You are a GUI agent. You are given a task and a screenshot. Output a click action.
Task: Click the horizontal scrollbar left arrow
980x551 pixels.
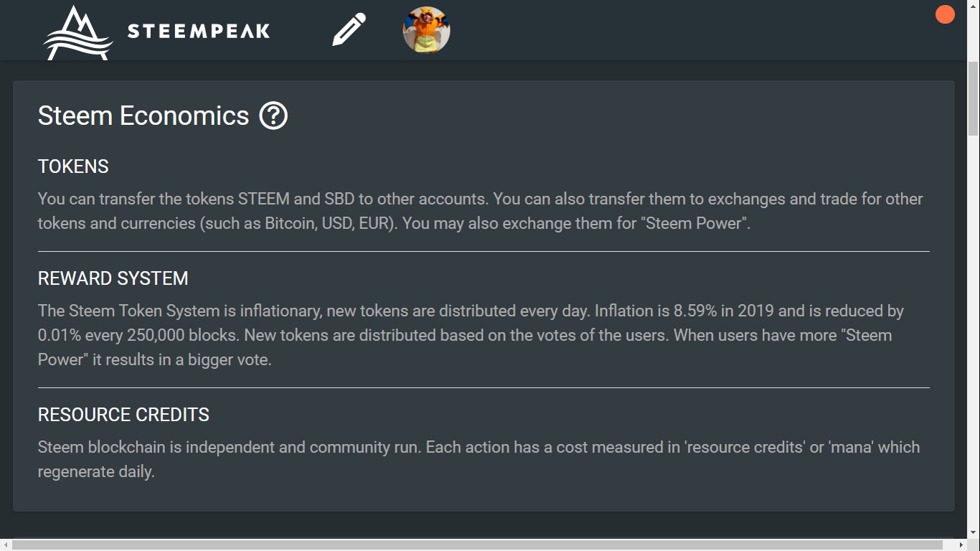click(6, 545)
